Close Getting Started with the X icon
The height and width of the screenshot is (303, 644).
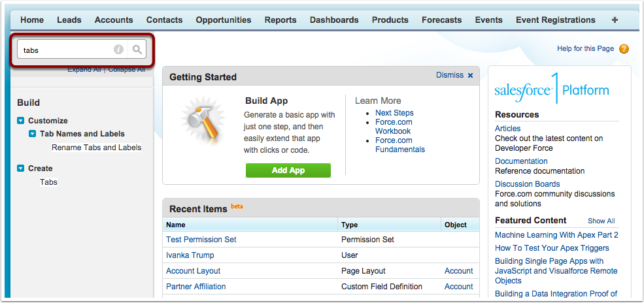470,76
